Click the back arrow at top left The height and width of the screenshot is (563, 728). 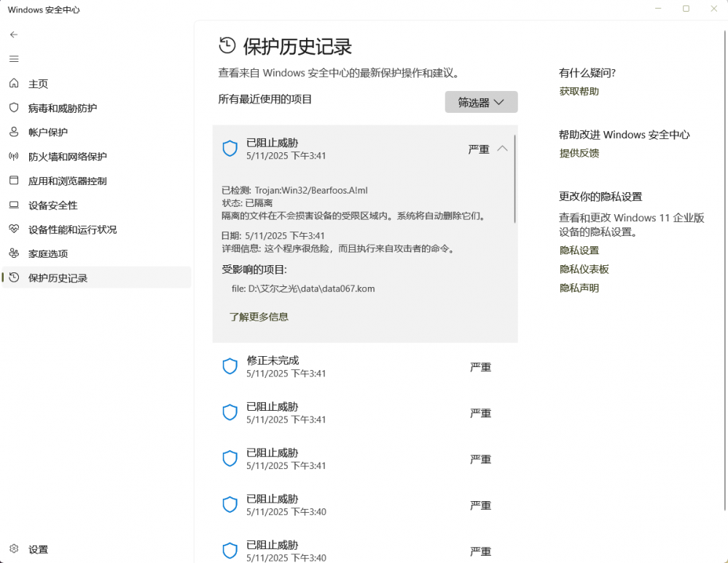13,34
